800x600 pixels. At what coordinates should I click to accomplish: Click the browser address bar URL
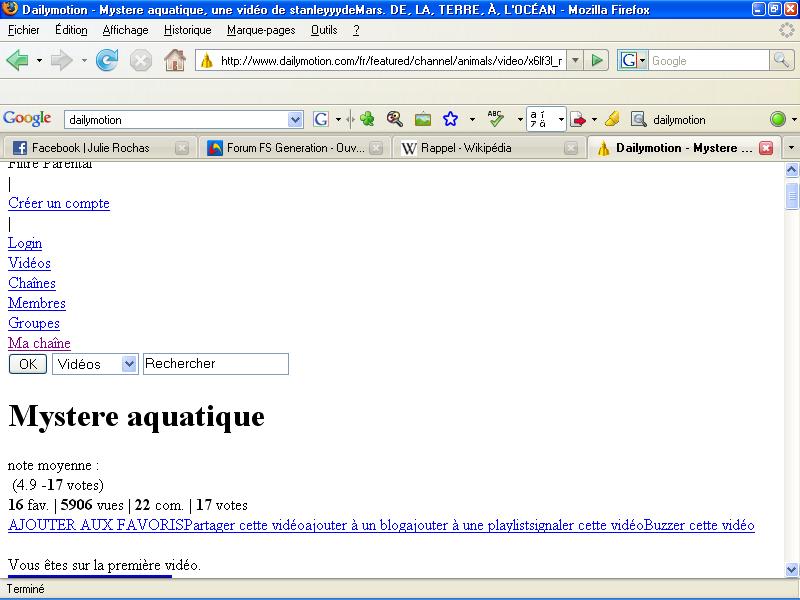tap(391, 61)
